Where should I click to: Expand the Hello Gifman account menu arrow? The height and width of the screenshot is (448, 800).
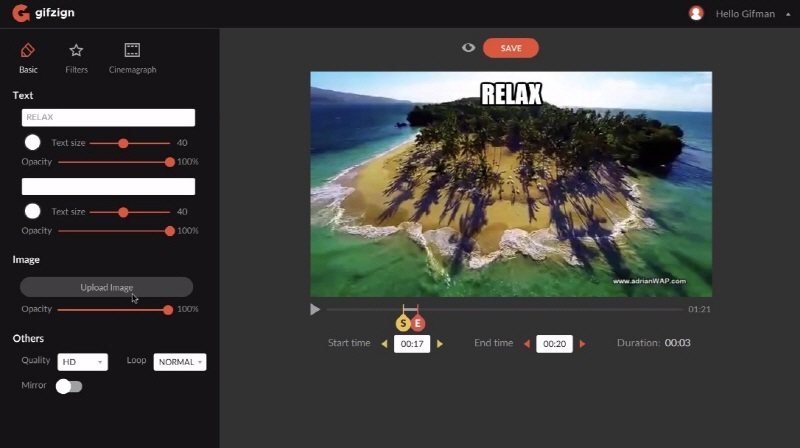click(x=788, y=14)
